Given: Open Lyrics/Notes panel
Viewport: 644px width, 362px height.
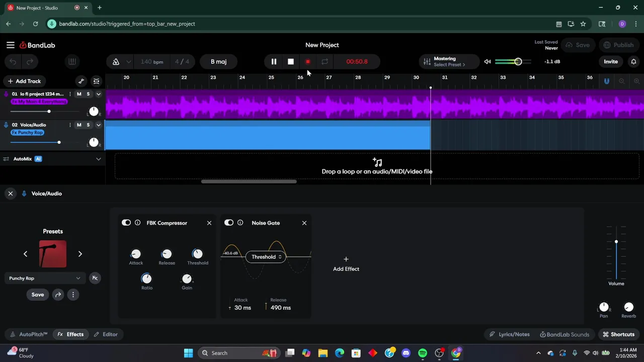Looking at the screenshot, I should pyautogui.click(x=509, y=334).
